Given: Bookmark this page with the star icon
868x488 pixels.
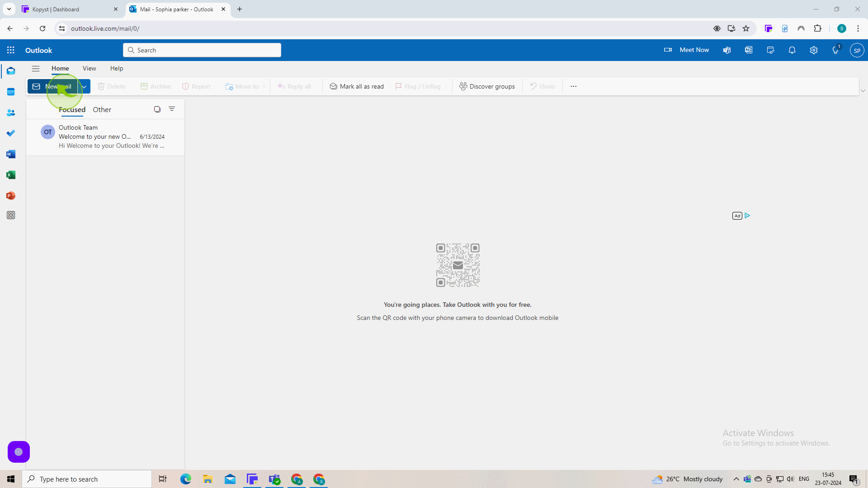Looking at the screenshot, I should point(746,28).
